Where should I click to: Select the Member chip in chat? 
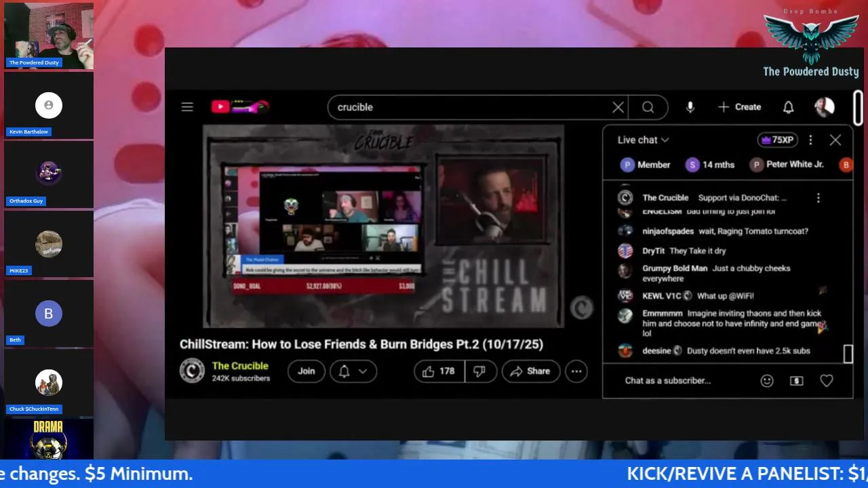tap(646, 165)
